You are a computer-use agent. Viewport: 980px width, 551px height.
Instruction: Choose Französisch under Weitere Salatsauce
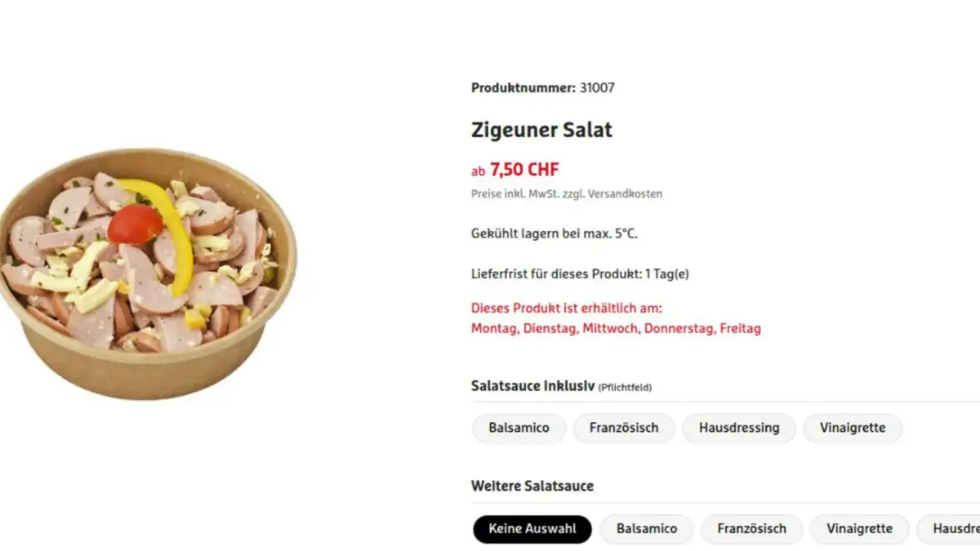[x=751, y=529]
